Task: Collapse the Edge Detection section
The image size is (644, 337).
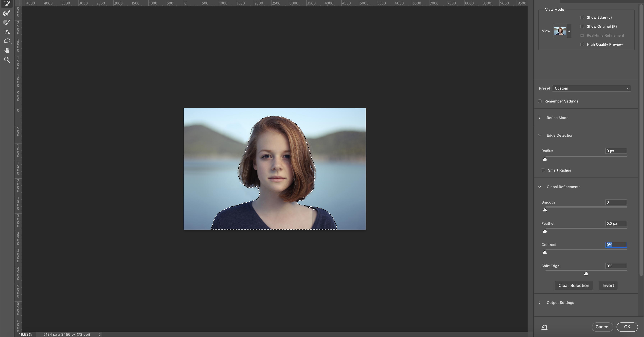Action: [x=539, y=135]
